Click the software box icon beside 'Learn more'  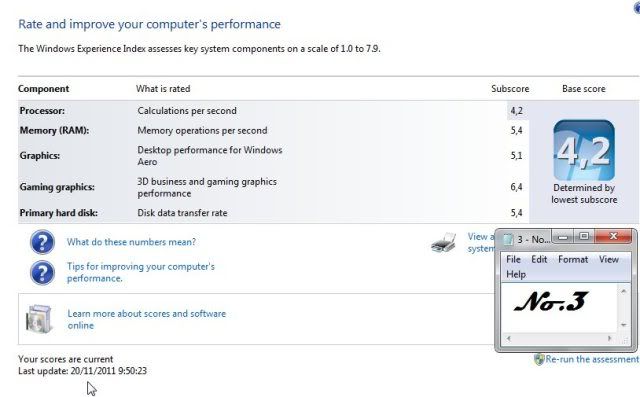point(39,319)
